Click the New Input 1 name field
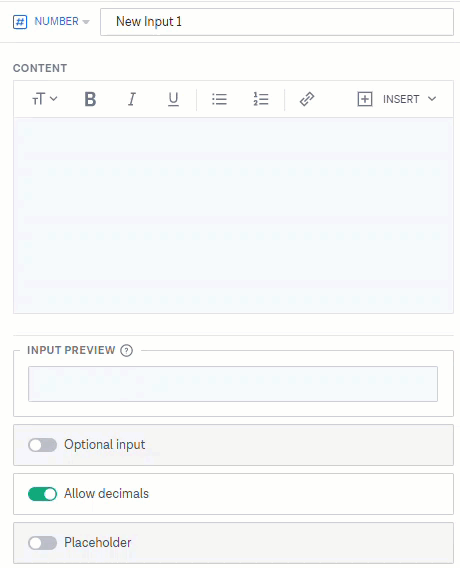Image resolution: width=460 pixels, height=568 pixels. [x=277, y=22]
